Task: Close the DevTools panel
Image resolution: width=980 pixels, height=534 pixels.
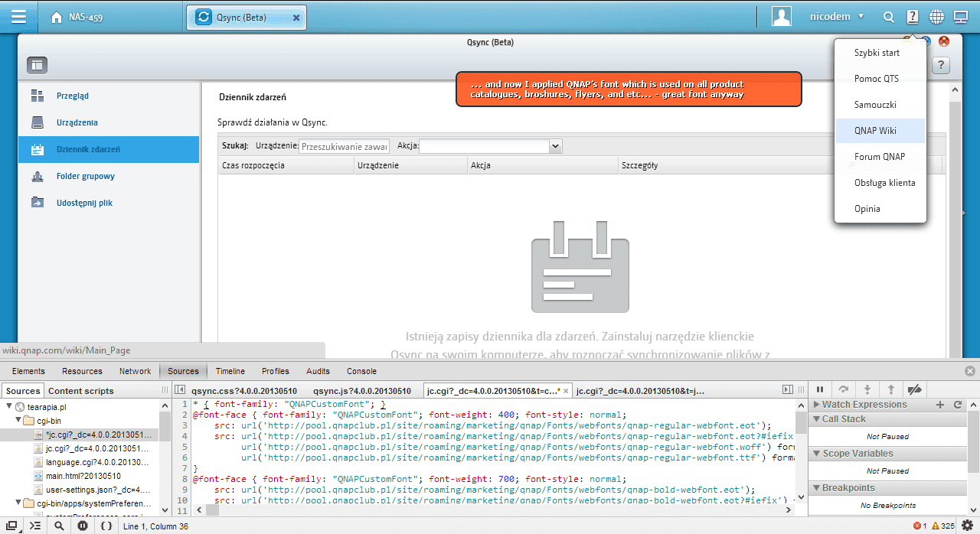Action: point(970,371)
